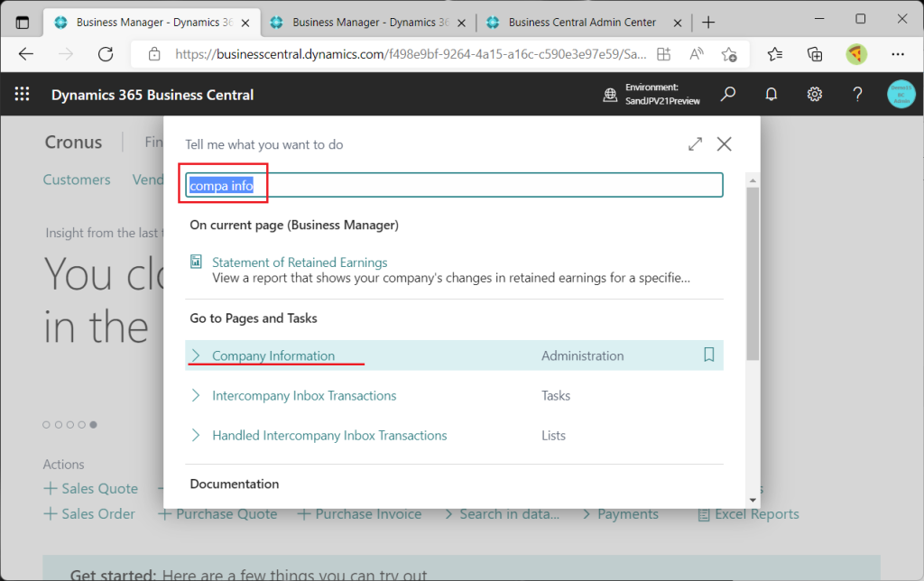Screen dimensions: 924x581
Task: Click the Environment globe icon in header
Action: click(610, 95)
